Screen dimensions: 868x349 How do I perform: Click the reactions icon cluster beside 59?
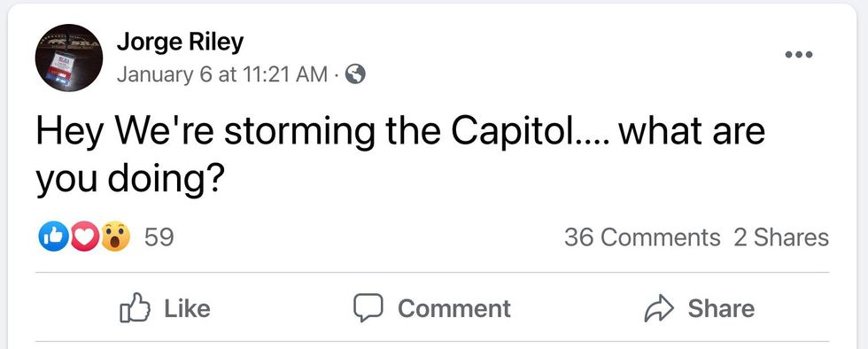click(x=84, y=237)
